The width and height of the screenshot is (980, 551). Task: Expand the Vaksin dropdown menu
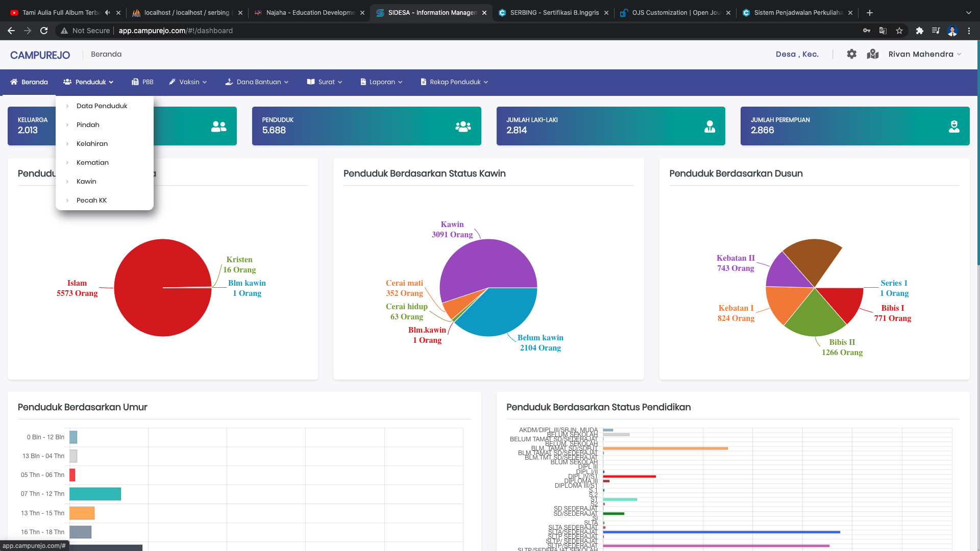[x=188, y=82]
